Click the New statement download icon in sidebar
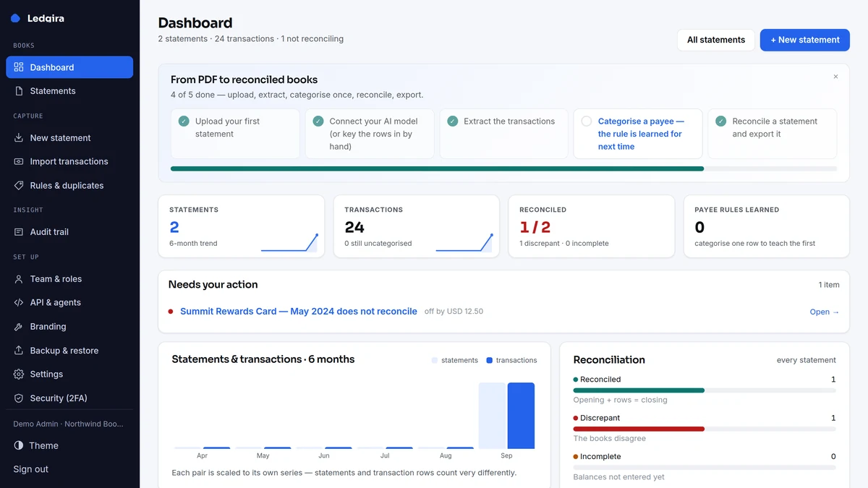Image resolution: width=868 pixels, height=488 pixels. (x=19, y=138)
